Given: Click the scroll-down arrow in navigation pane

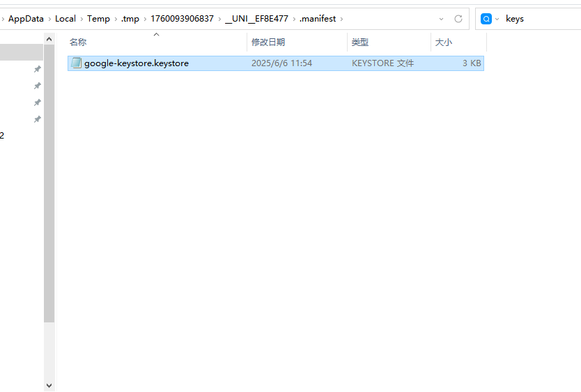Looking at the screenshot, I should point(49,384).
